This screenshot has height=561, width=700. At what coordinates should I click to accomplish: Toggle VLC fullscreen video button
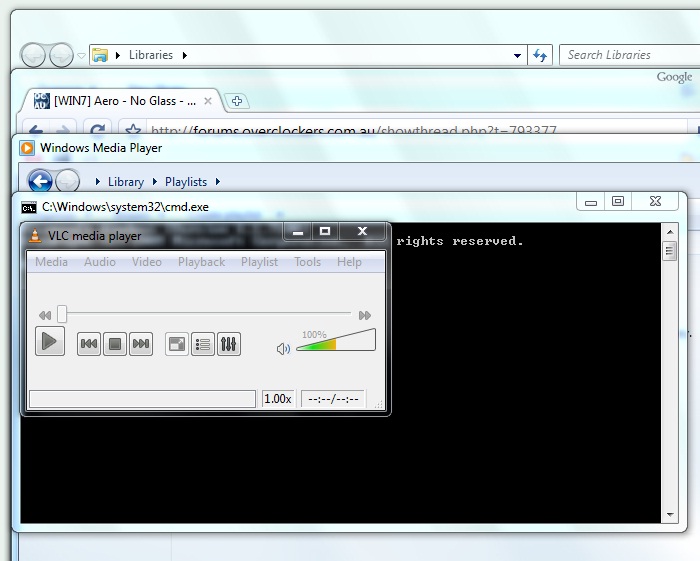pos(177,344)
